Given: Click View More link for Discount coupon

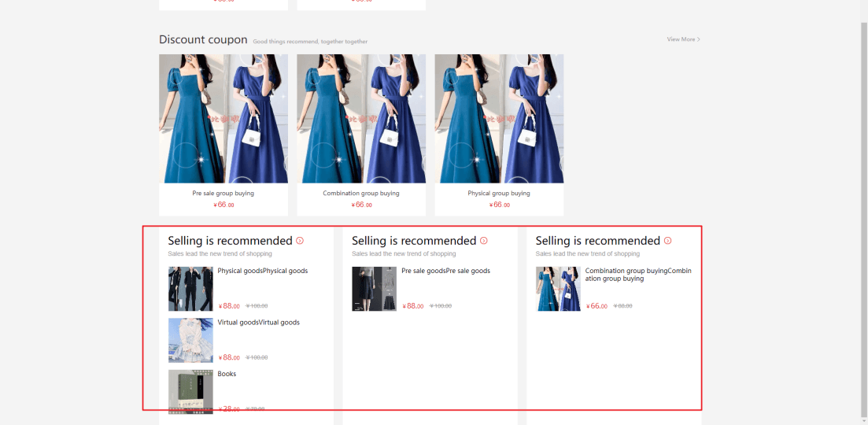Looking at the screenshot, I should (x=684, y=39).
